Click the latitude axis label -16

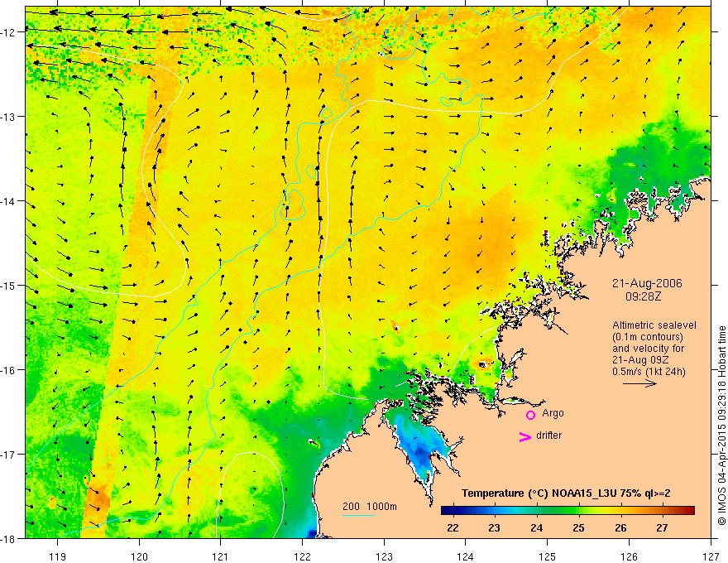(8, 370)
